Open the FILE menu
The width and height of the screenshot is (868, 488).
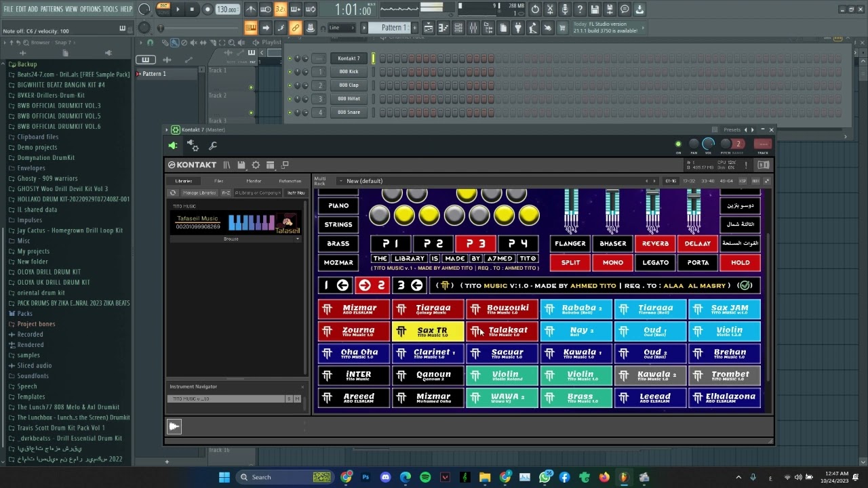[x=9, y=9]
